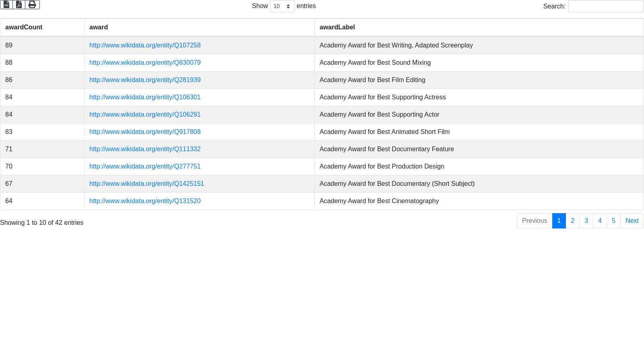Select 'Academy Award for Best Documentary Feature' cell
Screen dimensions: 644x362
479,149
